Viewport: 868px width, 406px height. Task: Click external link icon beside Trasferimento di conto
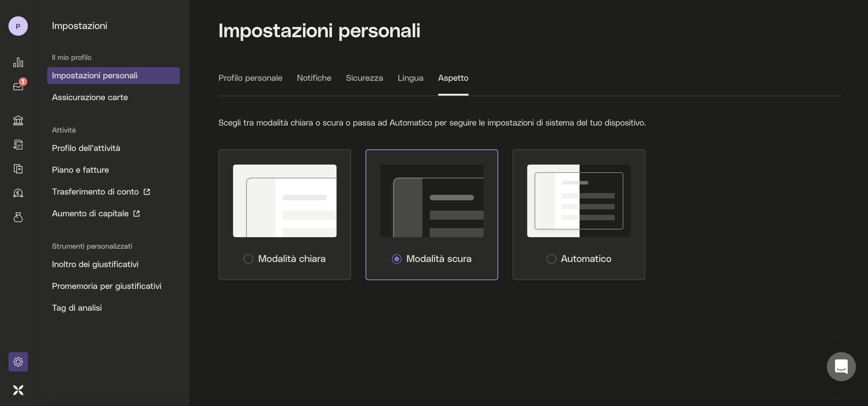click(x=147, y=192)
